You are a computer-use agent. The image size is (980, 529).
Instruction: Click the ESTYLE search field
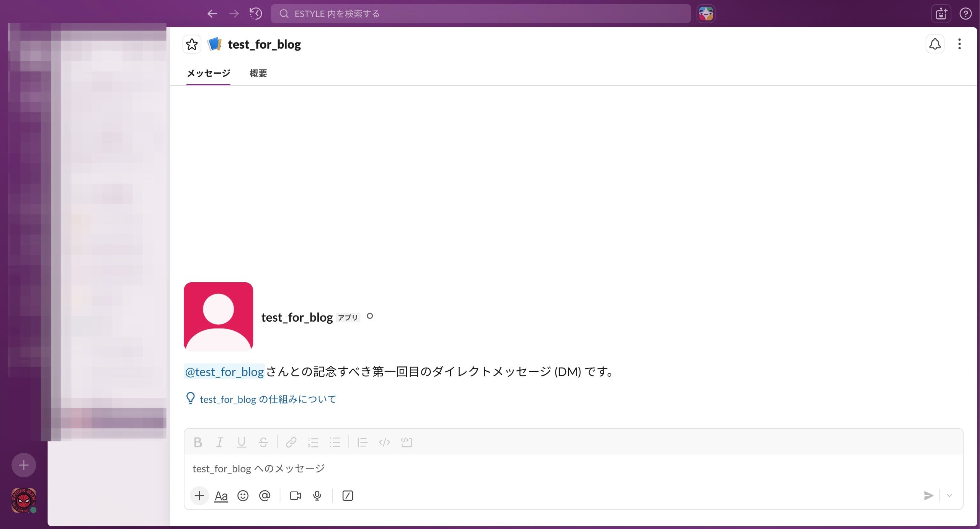pyautogui.click(x=480, y=14)
